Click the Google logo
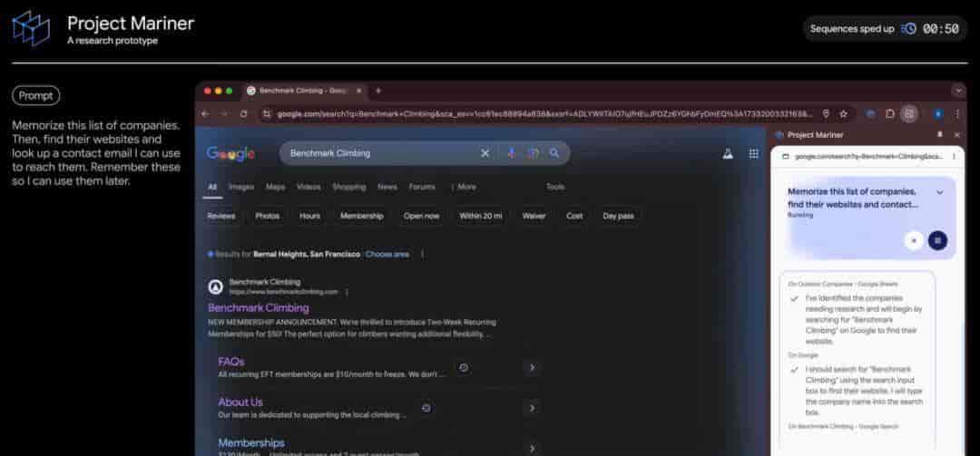Viewport: 980px width, 456px height. (230, 153)
